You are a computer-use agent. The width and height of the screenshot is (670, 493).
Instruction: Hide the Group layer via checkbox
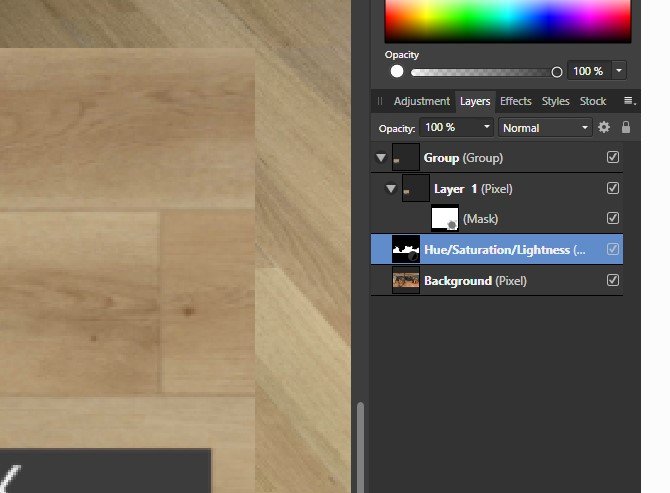(613, 157)
